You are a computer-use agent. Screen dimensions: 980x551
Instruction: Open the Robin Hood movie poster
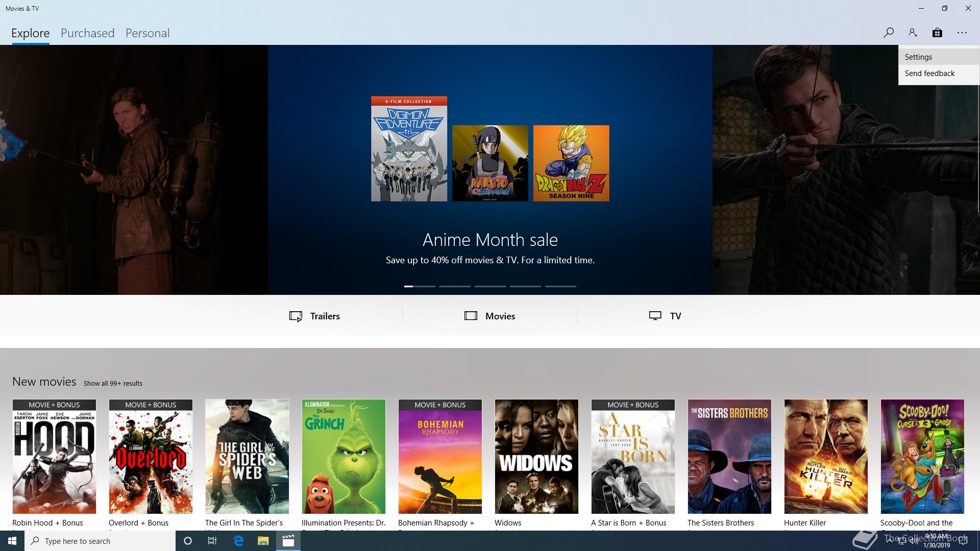pos(54,457)
